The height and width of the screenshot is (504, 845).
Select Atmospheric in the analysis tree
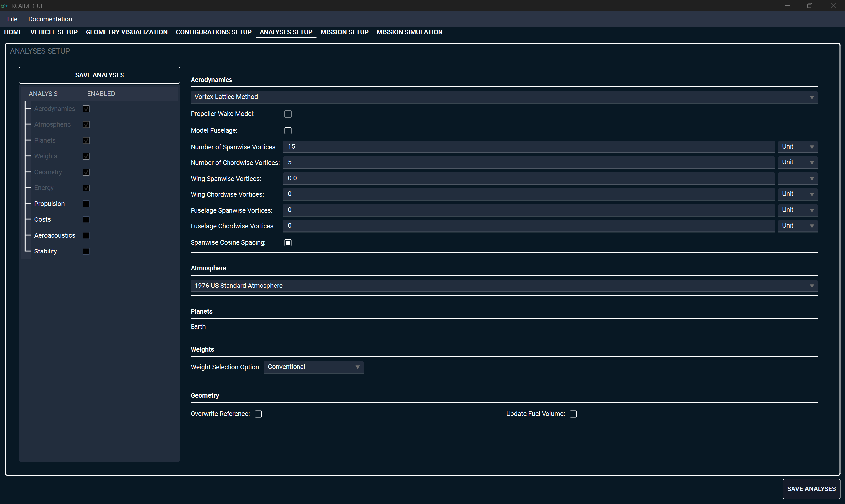(x=52, y=125)
